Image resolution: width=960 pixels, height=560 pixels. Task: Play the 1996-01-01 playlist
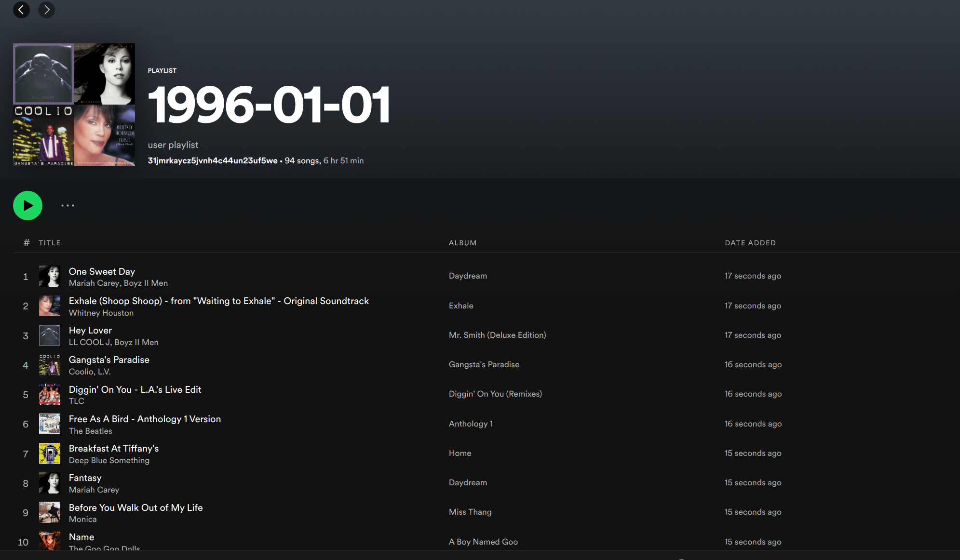[x=27, y=205]
